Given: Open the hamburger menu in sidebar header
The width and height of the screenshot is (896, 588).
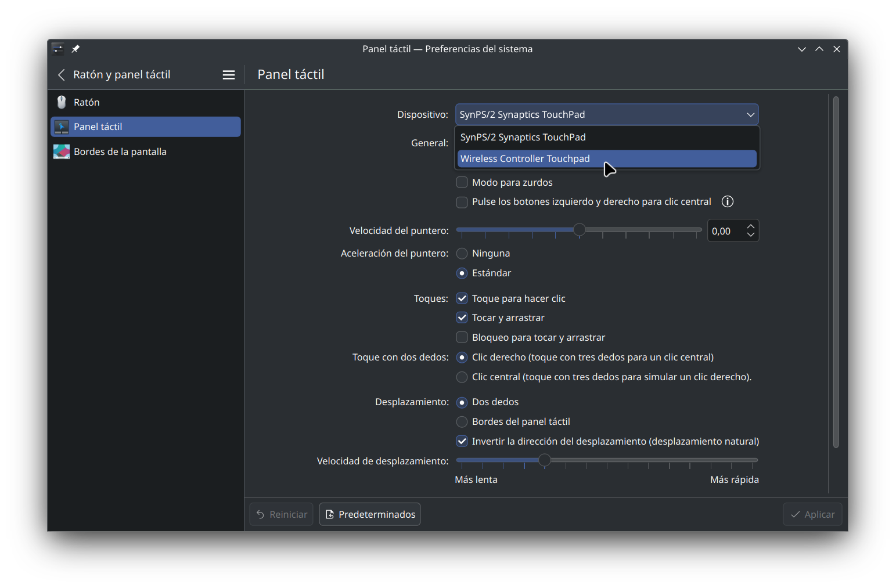Looking at the screenshot, I should coord(229,75).
